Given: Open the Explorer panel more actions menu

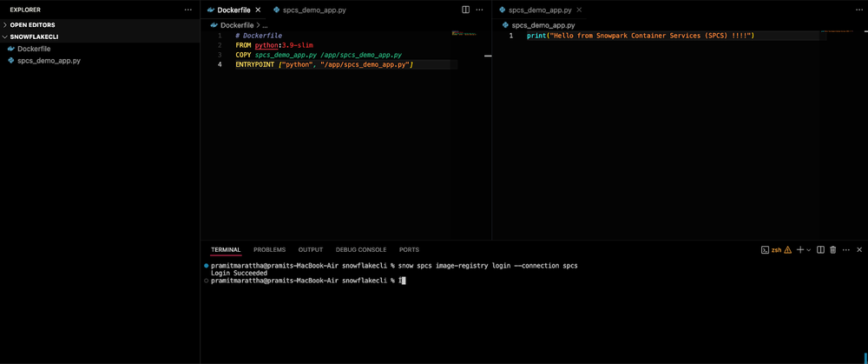Looking at the screenshot, I should coord(188,10).
